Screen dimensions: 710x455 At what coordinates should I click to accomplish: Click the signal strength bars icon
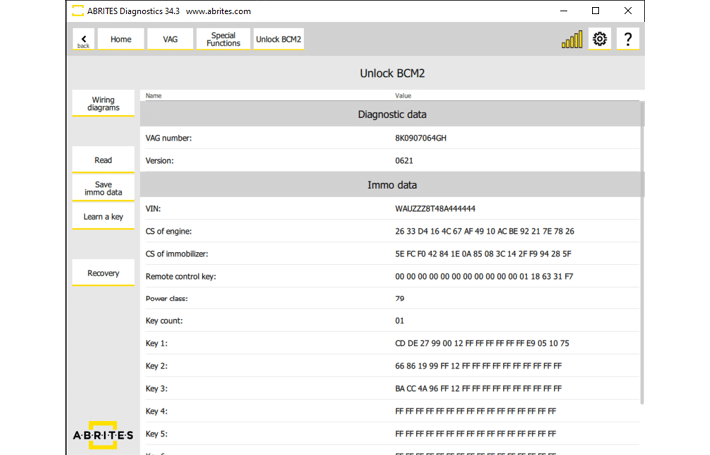572,40
